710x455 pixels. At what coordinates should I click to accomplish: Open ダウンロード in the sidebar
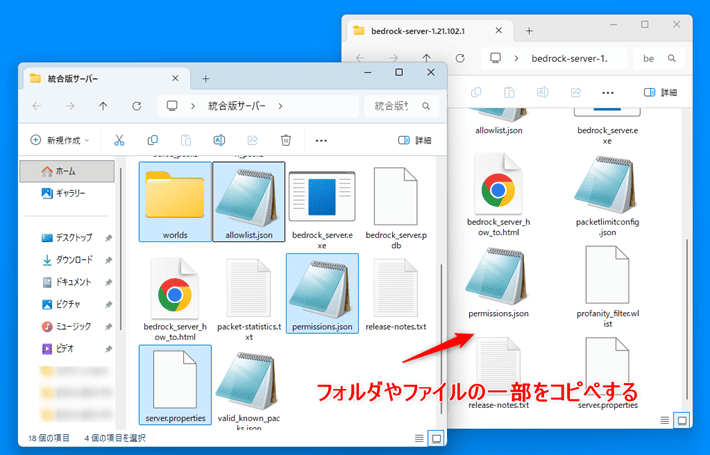pyautogui.click(x=74, y=260)
